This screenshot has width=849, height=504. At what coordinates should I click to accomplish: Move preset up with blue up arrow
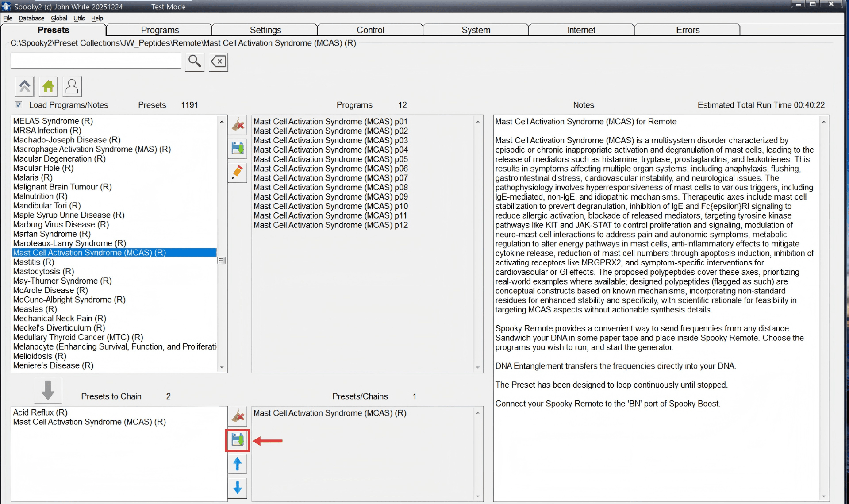click(238, 464)
